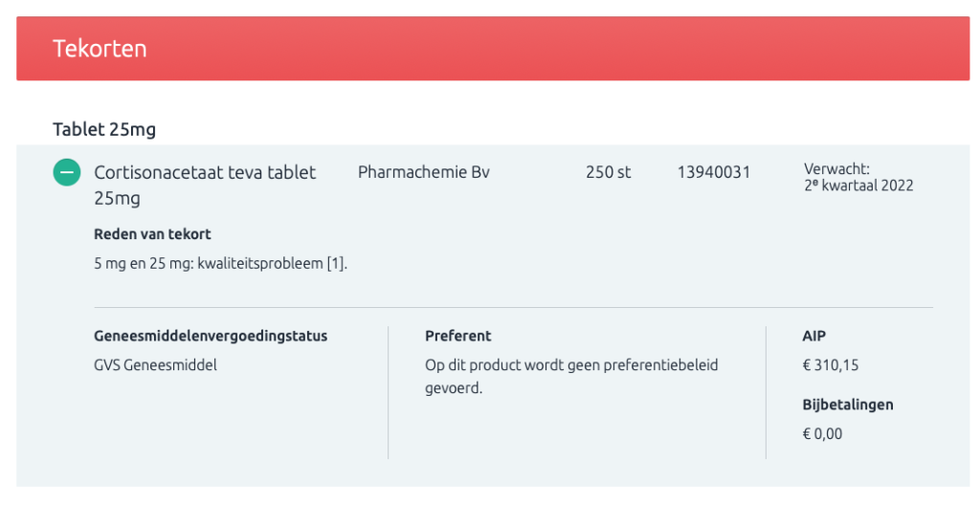980x505 pixels.
Task: Click the AIP label
Action: [x=813, y=336]
